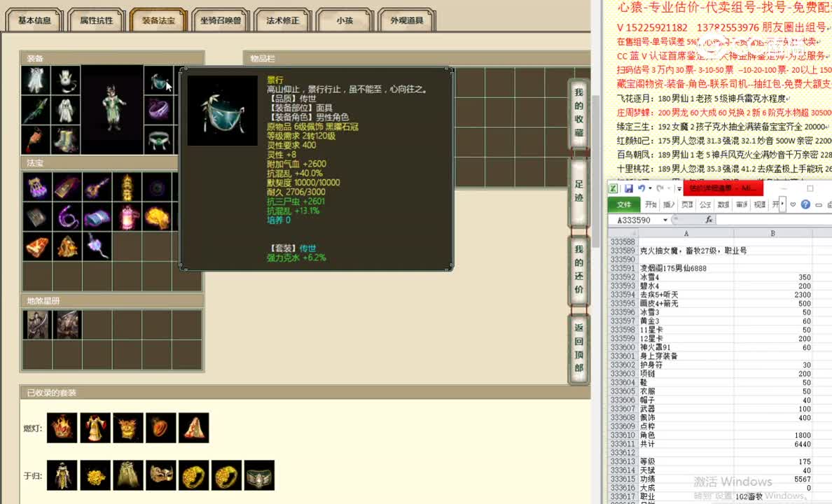Click the Excel Save icon
The width and height of the screenshot is (832, 504).
click(629, 188)
